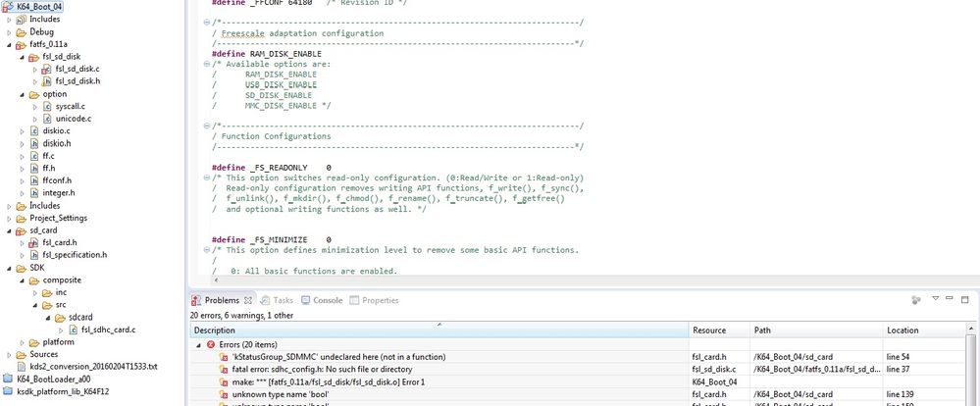The width and height of the screenshot is (980, 406).
Task: Close the Problems tab with its X
Action: [247, 300]
